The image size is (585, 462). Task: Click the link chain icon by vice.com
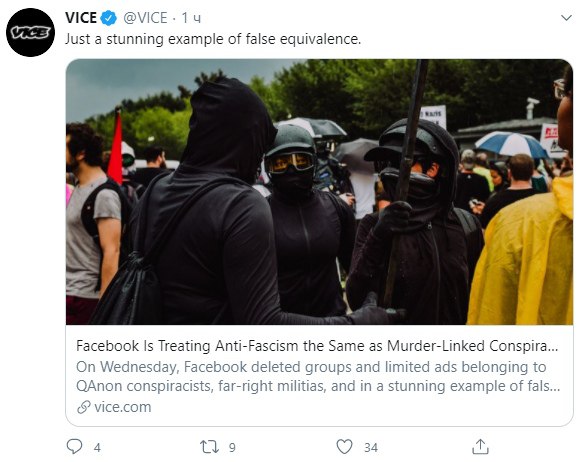coord(84,407)
